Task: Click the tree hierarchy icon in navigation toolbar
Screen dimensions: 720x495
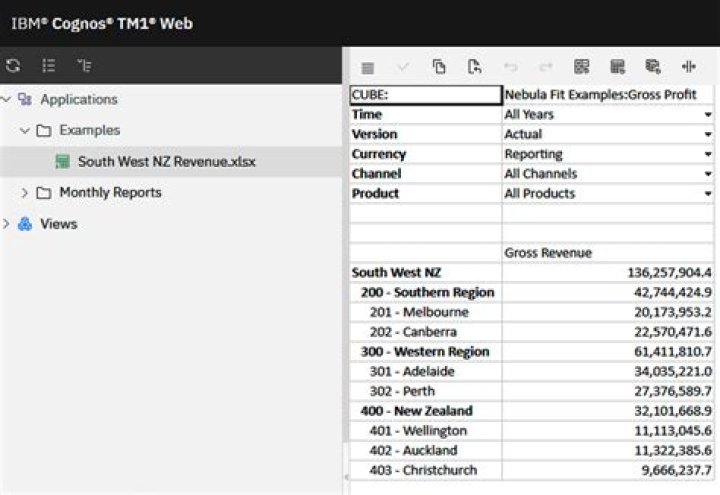Action: pos(84,66)
